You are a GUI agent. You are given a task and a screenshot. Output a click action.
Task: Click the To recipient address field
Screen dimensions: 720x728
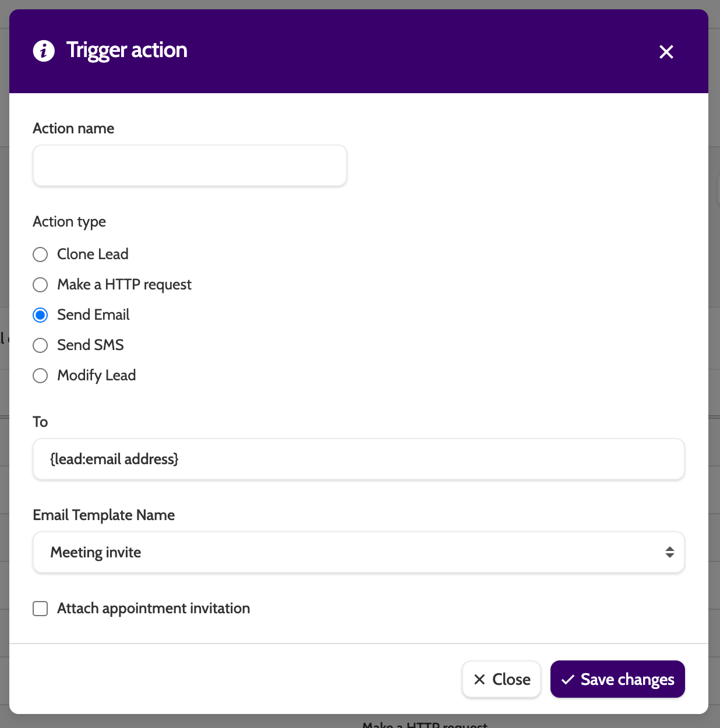point(358,460)
